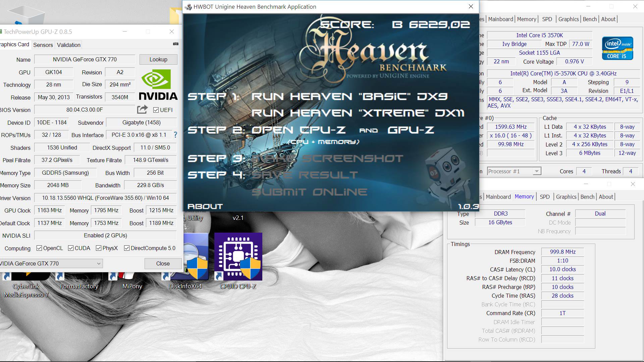Toggle the DirectCompute 5.0 checkbox
This screenshot has height=362, width=644.
coord(127,248)
